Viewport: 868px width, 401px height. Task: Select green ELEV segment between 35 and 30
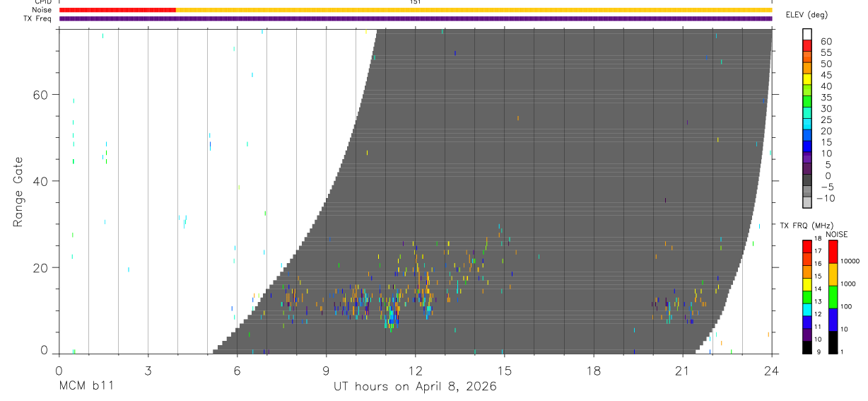(x=807, y=103)
